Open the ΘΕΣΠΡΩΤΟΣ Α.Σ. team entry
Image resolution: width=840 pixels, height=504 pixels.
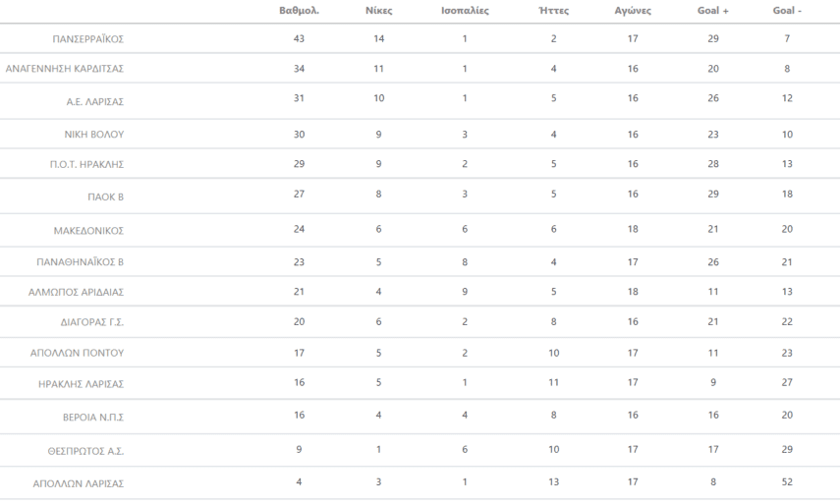86,451
